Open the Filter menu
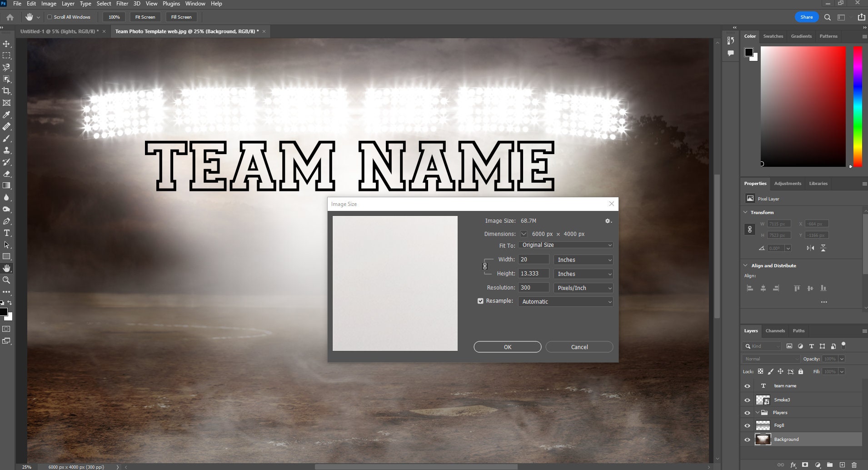The image size is (868, 470). click(122, 4)
